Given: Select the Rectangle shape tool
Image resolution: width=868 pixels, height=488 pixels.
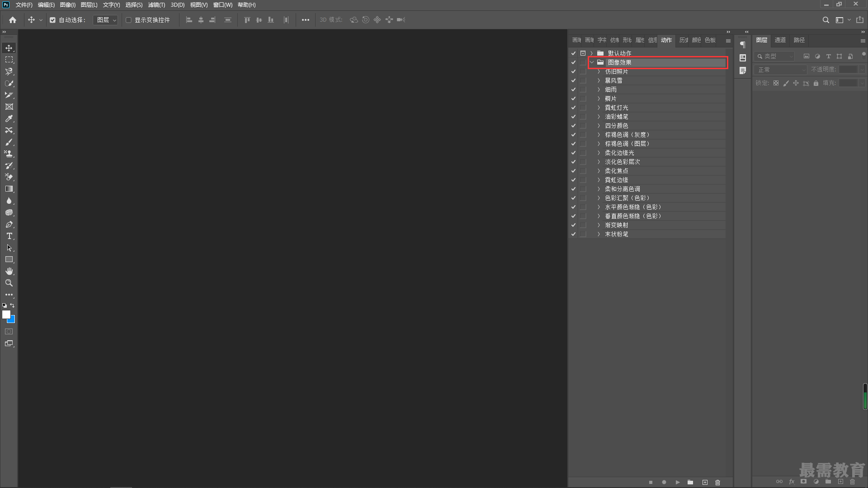Looking at the screenshot, I should coord(9,259).
